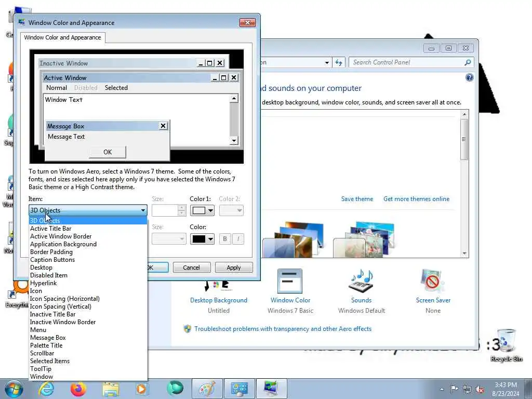
Task: Click Normal menu item in preview
Action: click(x=56, y=87)
